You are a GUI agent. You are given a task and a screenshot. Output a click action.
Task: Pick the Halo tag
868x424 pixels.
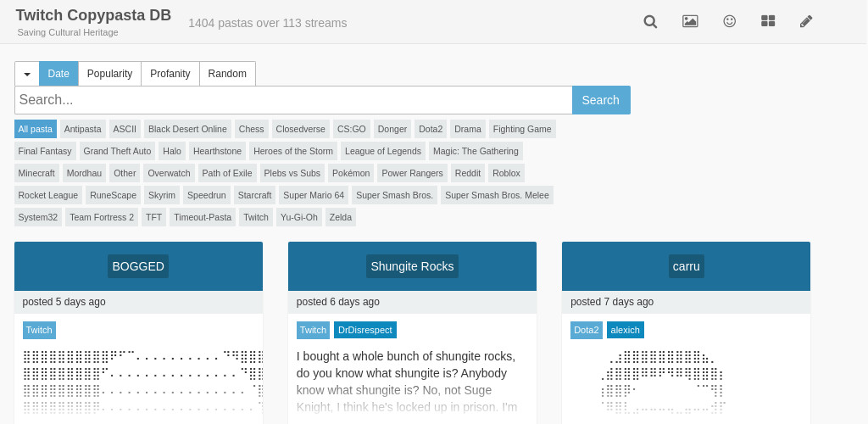[x=172, y=151]
